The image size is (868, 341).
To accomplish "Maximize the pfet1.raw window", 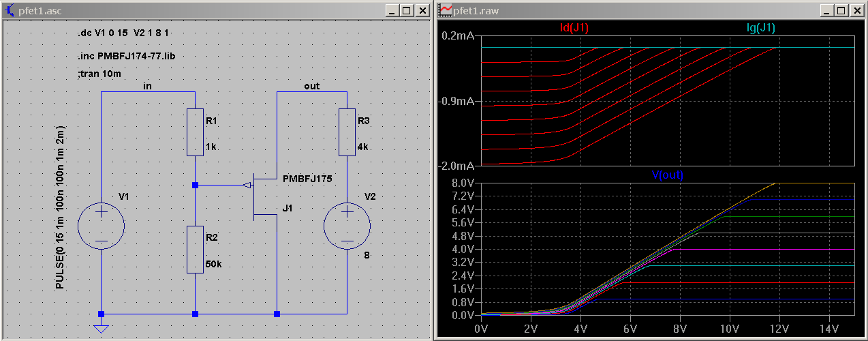I will [841, 10].
